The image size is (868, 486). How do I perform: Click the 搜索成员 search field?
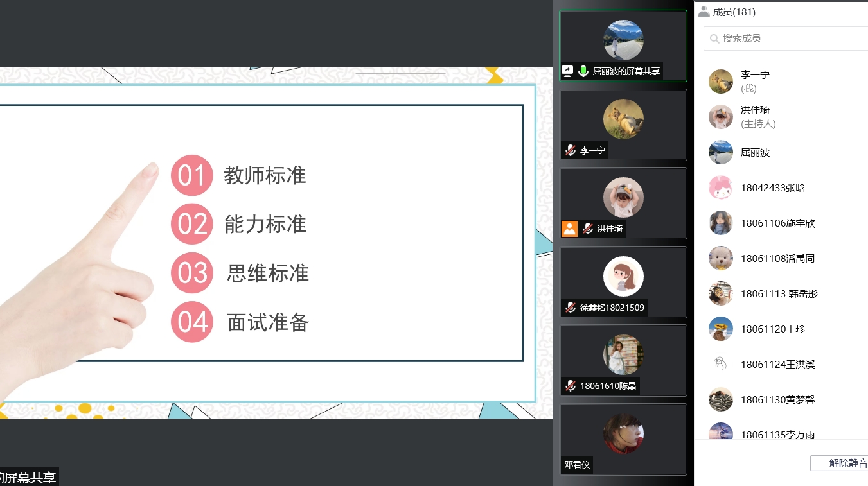[786, 39]
